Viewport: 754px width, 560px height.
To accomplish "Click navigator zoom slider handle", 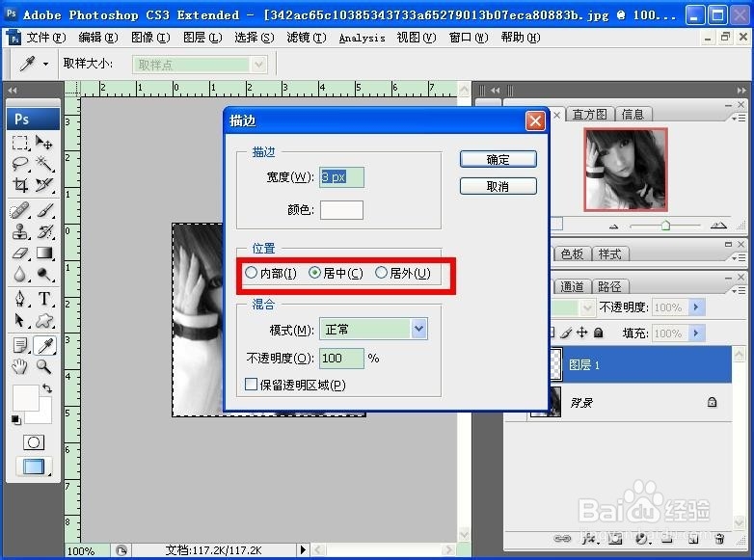I will [x=665, y=225].
